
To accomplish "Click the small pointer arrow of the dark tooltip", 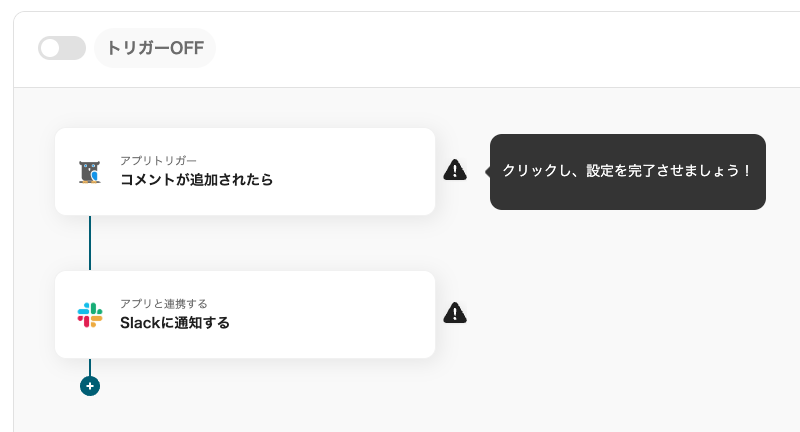I will pos(487,171).
